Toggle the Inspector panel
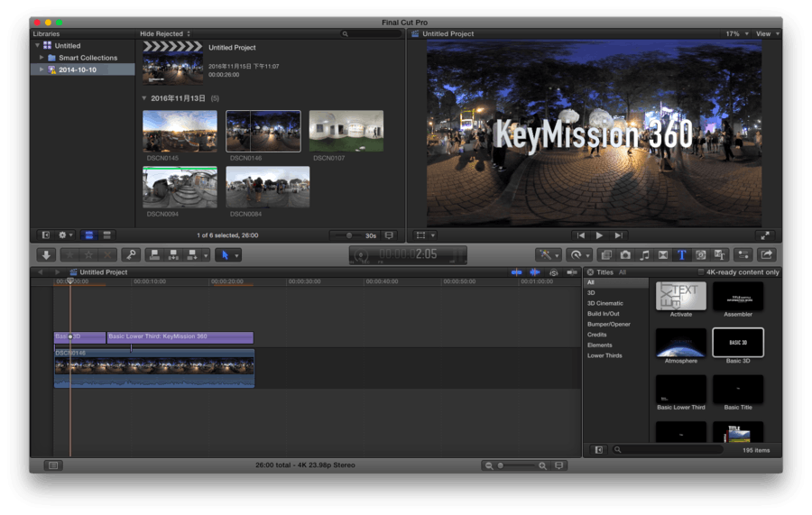The width and height of the screenshot is (812, 515). click(743, 254)
